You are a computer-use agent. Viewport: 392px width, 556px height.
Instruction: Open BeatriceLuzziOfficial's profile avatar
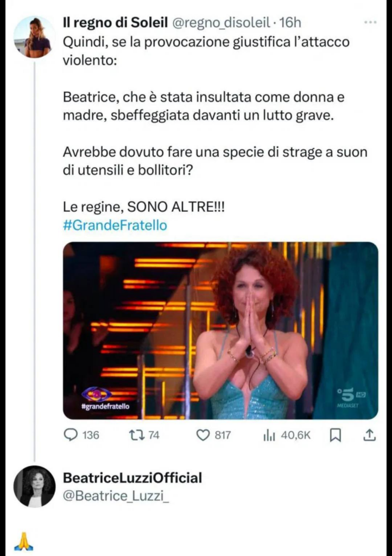point(34,486)
